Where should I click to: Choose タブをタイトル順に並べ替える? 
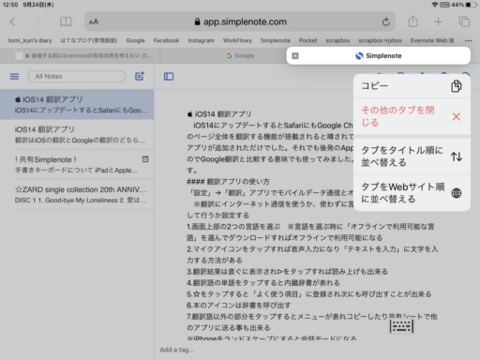point(412,156)
